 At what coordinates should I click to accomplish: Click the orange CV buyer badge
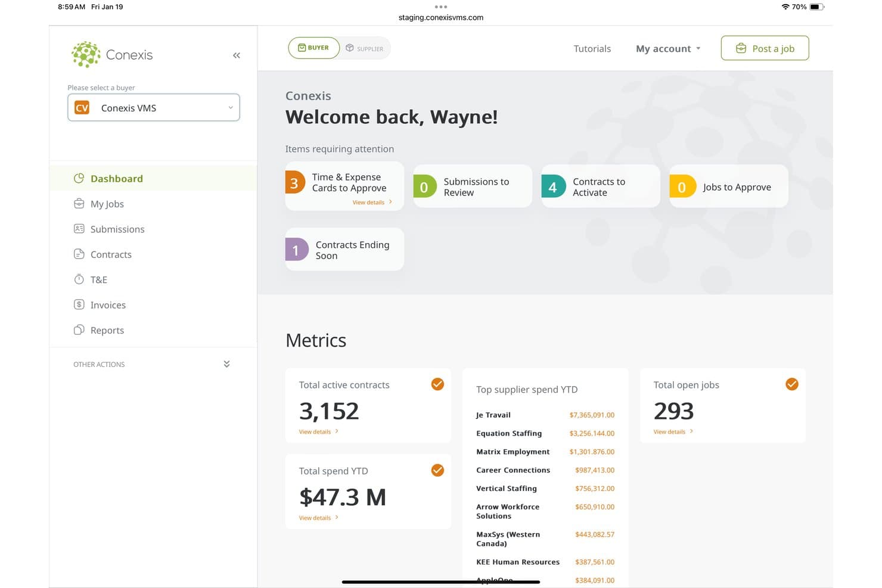click(x=82, y=108)
